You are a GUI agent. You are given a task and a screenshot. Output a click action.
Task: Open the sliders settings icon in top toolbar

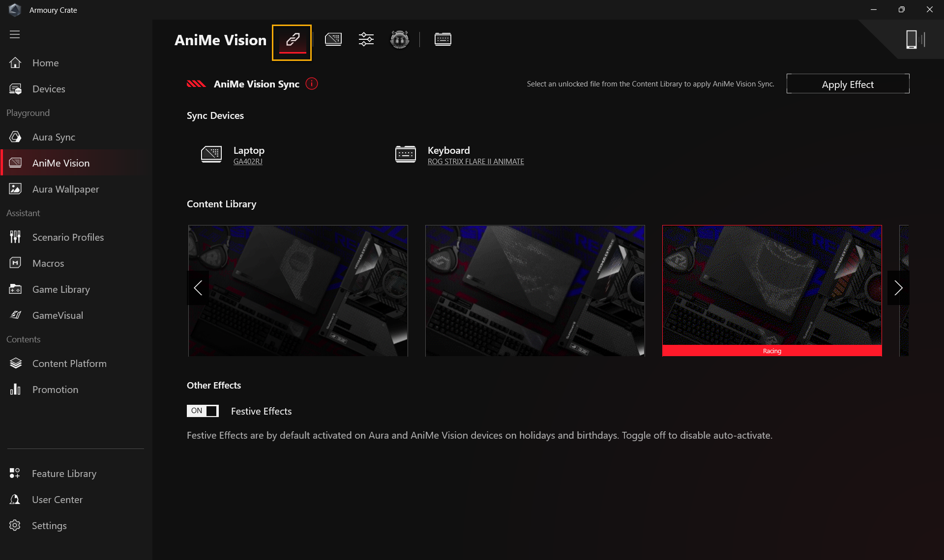click(x=366, y=39)
